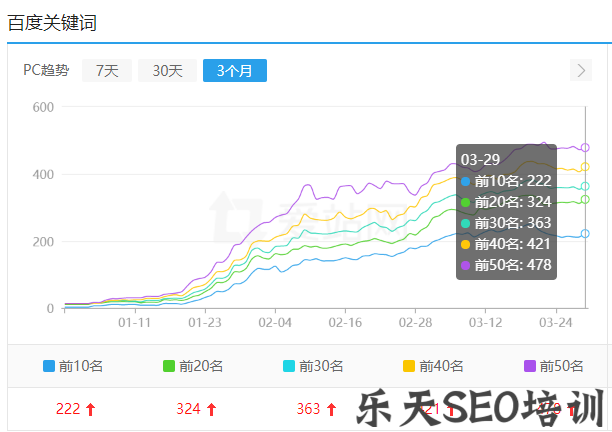Toggle the 前10名 series in the legend
This screenshot has height=432, width=612.
point(73,366)
